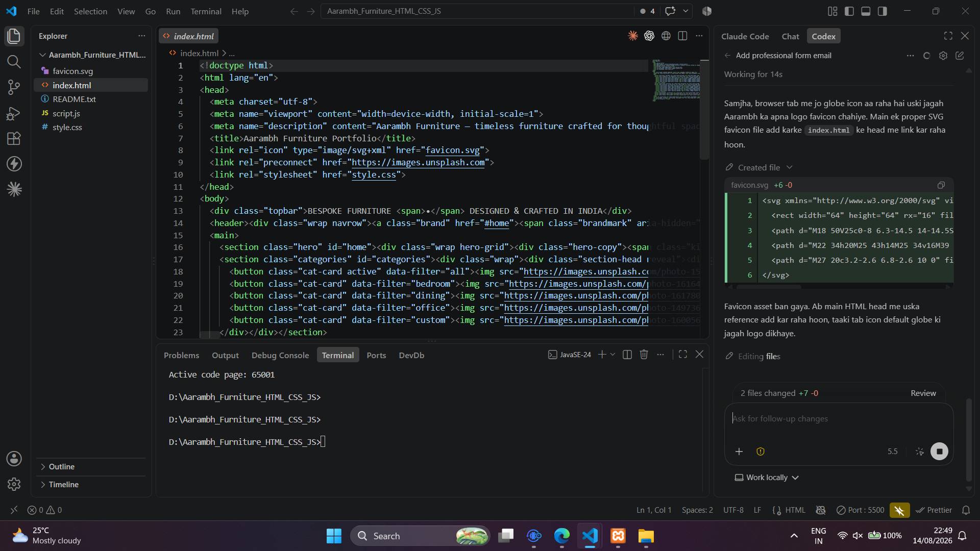Open the Source Control view

click(14, 87)
